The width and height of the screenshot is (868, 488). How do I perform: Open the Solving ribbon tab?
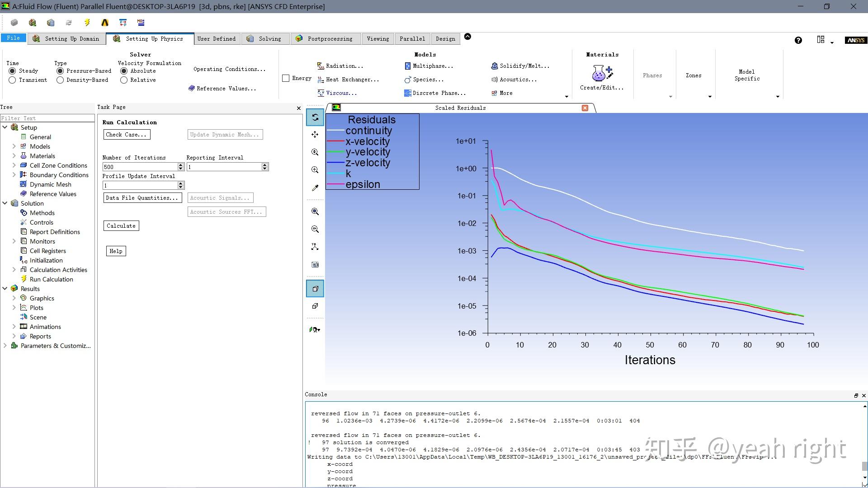point(269,39)
